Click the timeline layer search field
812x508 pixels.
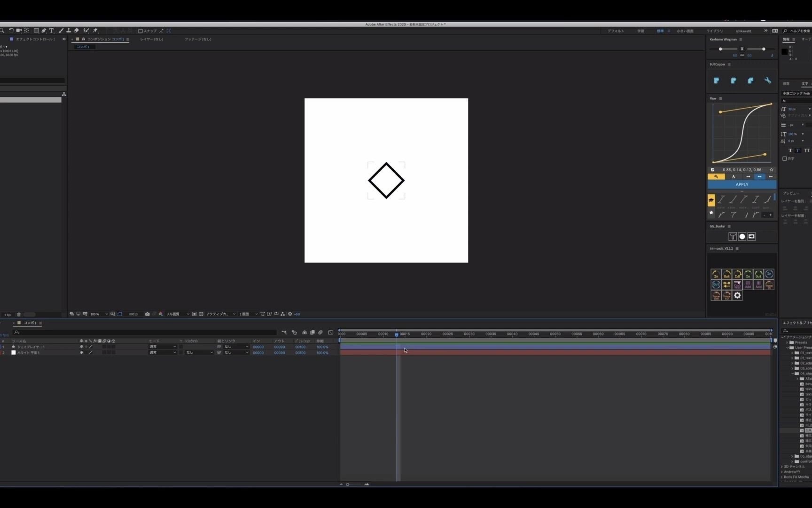click(x=146, y=333)
